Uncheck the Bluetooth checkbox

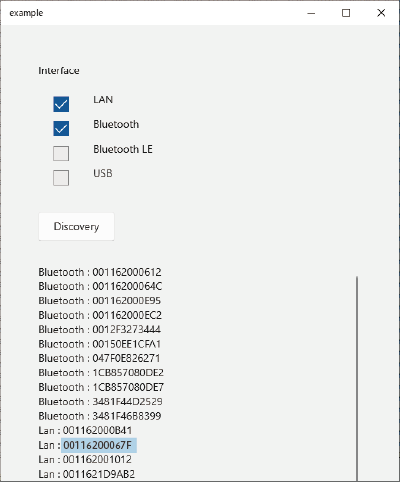pyautogui.click(x=61, y=128)
